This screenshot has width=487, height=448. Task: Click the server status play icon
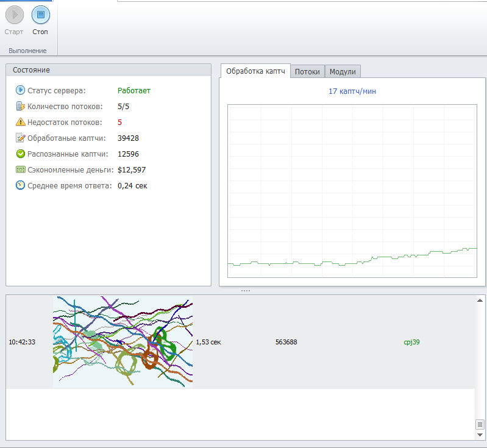pos(20,90)
